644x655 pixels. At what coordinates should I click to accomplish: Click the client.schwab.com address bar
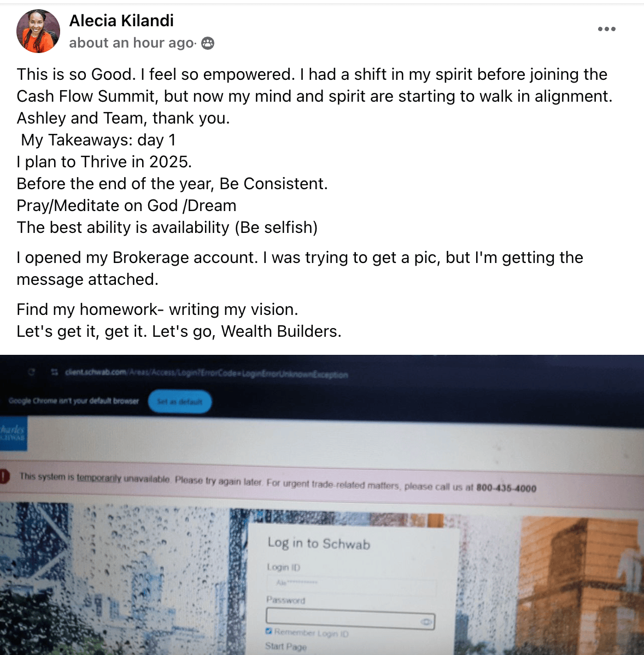[206, 373]
